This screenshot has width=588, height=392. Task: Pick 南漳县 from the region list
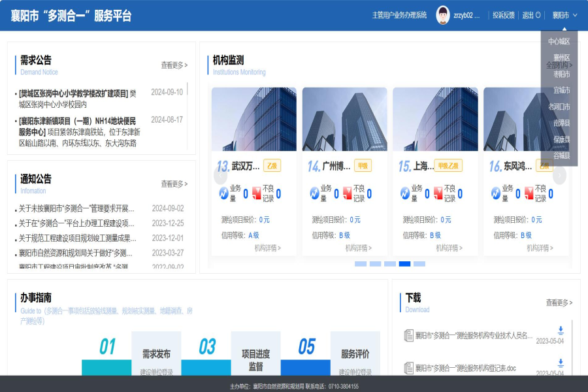561,123
